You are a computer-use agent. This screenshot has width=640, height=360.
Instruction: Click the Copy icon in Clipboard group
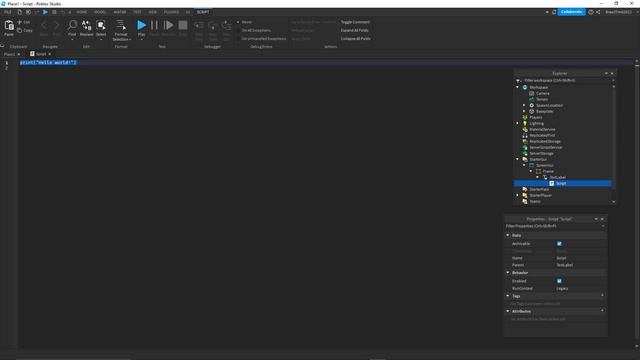point(19,30)
